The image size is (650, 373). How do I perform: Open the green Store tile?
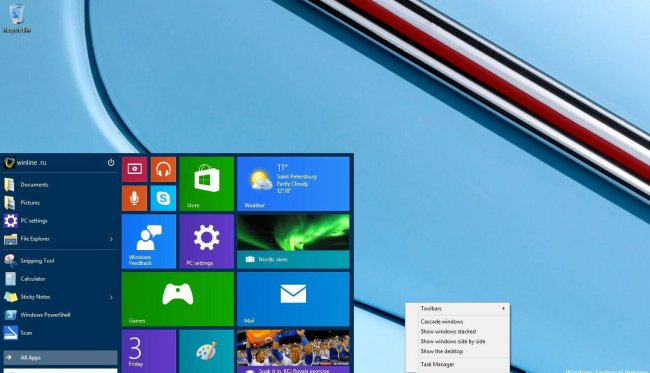tap(207, 184)
